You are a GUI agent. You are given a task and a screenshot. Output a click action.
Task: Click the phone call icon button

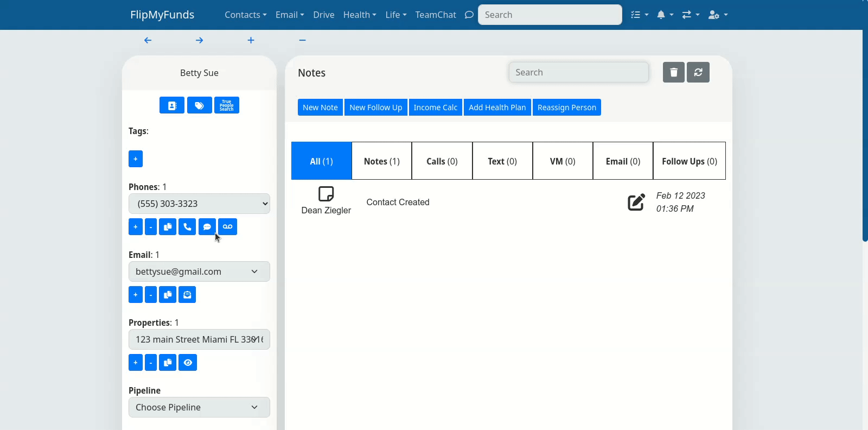187,227
